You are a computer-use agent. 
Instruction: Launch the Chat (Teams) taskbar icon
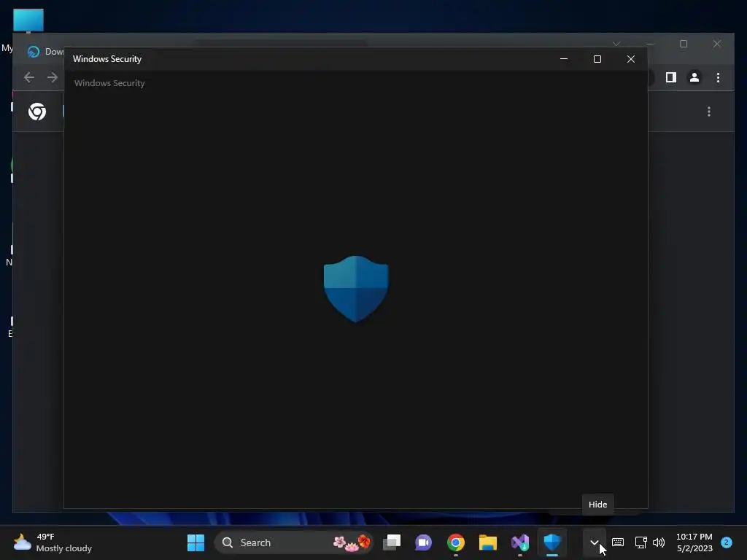[x=424, y=542]
